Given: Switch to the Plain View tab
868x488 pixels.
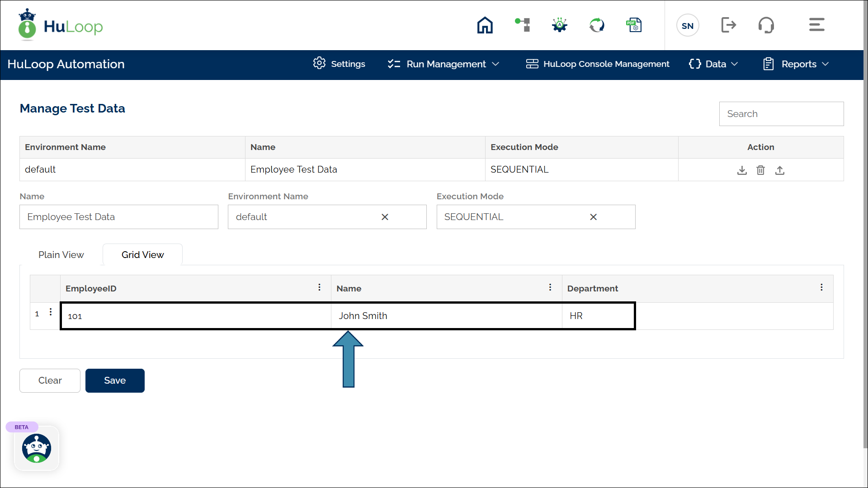Looking at the screenshot, I should (x=61, y=255).
